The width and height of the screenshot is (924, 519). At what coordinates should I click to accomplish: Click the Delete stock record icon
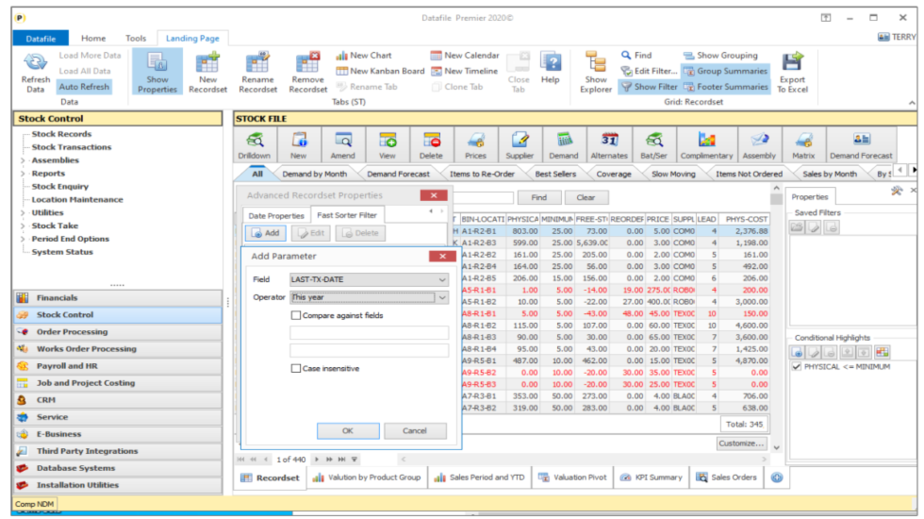click(x=431, y=145)
